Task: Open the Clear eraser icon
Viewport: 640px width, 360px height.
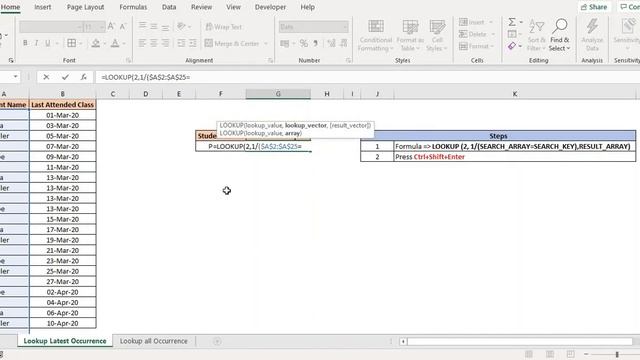Action: 512,46
